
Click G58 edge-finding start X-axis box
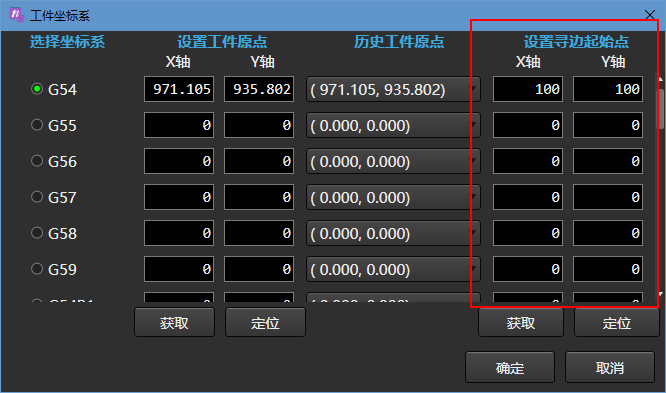click(528, 233)
